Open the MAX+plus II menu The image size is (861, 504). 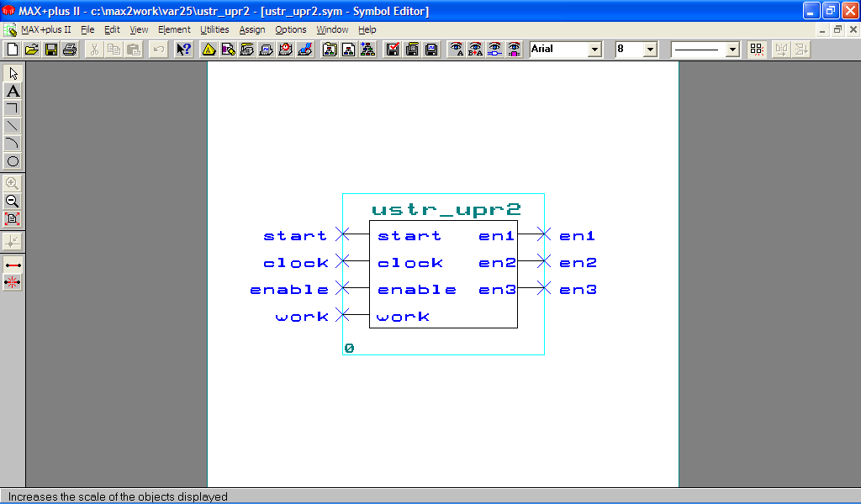(46, 29)
